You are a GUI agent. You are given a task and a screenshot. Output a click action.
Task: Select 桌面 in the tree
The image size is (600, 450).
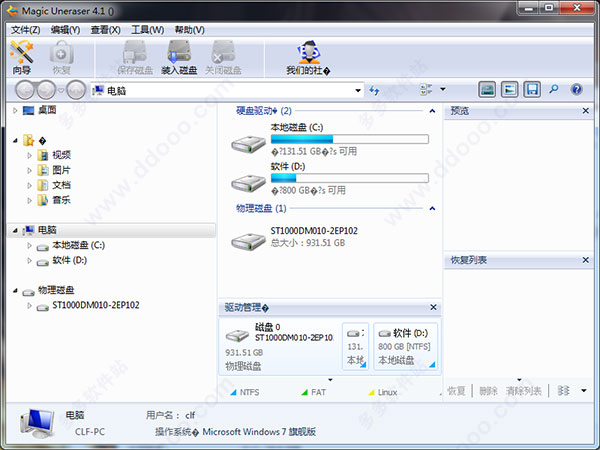click(47, 111)
